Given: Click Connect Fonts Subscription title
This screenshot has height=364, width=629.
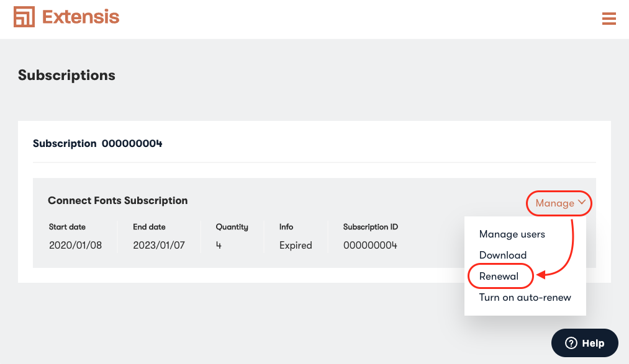Looking at the screenshot, I should click(117, 200).
